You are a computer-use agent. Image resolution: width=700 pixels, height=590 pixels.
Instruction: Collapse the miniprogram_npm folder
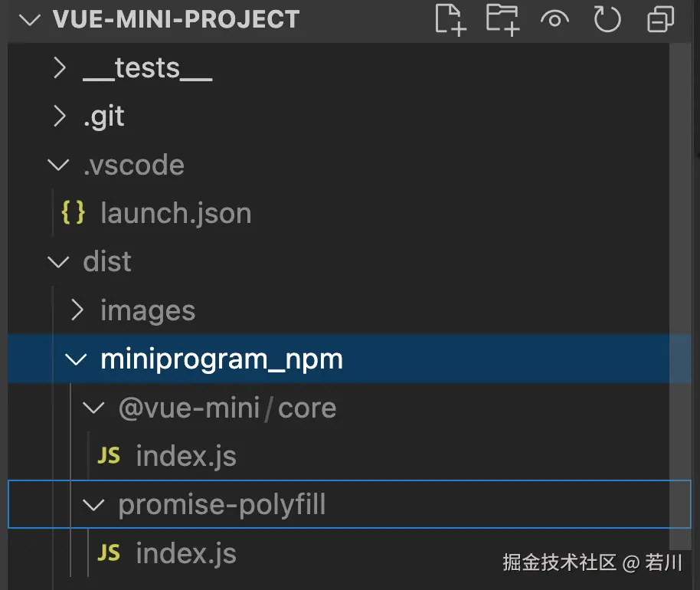pyautogui.click(x=76, y=359)
